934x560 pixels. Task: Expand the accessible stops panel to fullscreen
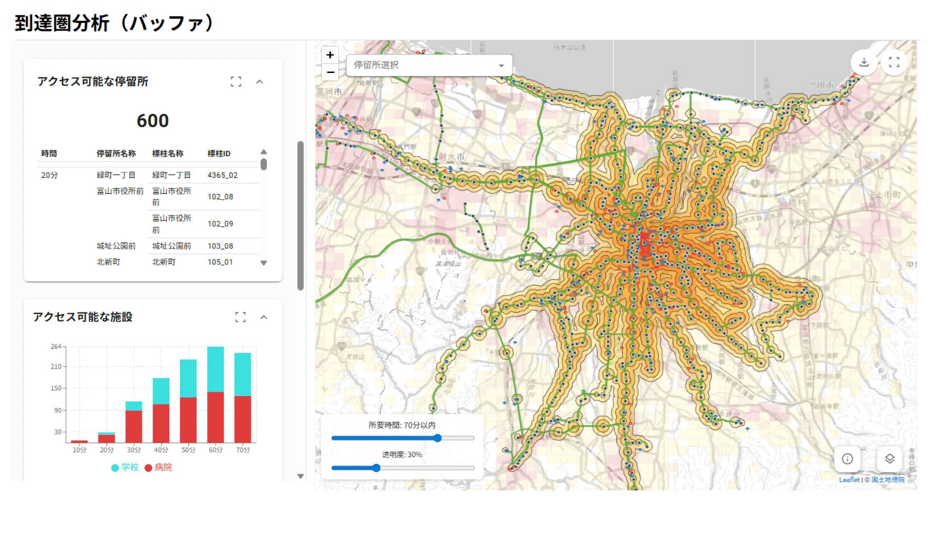236,82
